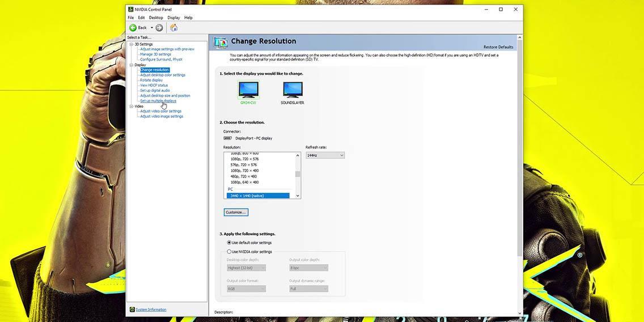Open Adjust desktop size and position

click(165, 96)
